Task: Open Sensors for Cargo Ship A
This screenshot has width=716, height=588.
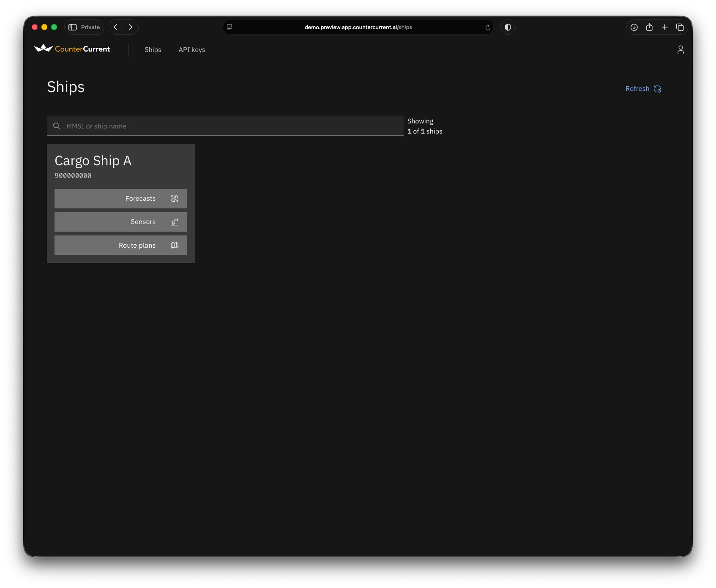Action: 120,222
